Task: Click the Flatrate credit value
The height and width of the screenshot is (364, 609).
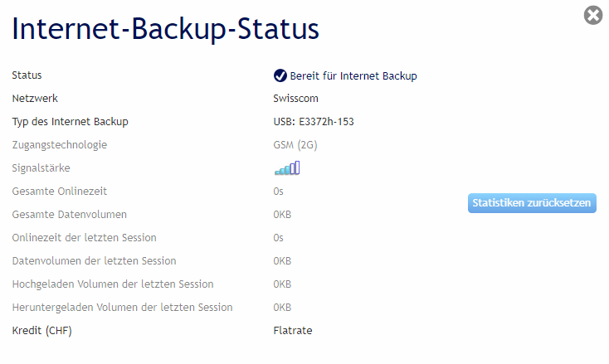Action: point(293,331)
